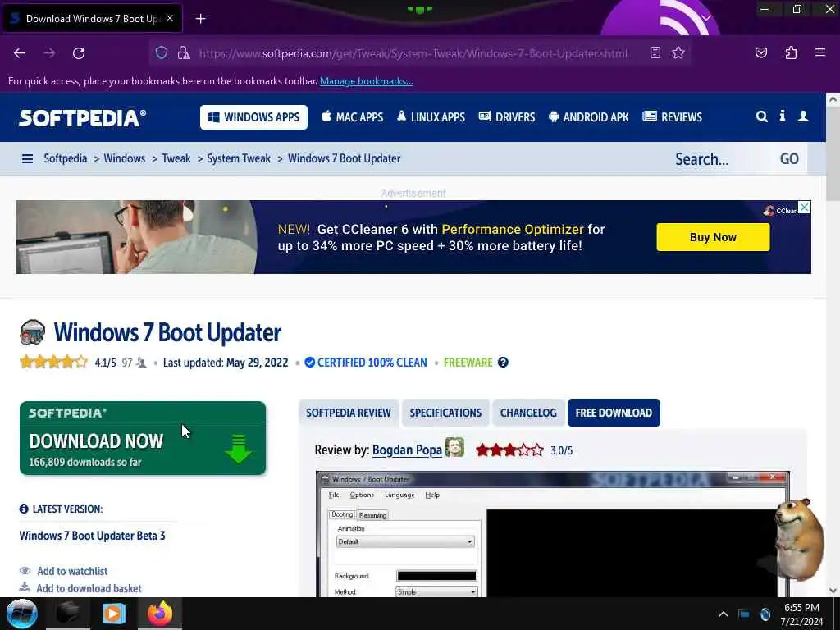Click the Certified 100% Clean badge
This screenshot has width=840, height=630.
click(x=366, y=363)
